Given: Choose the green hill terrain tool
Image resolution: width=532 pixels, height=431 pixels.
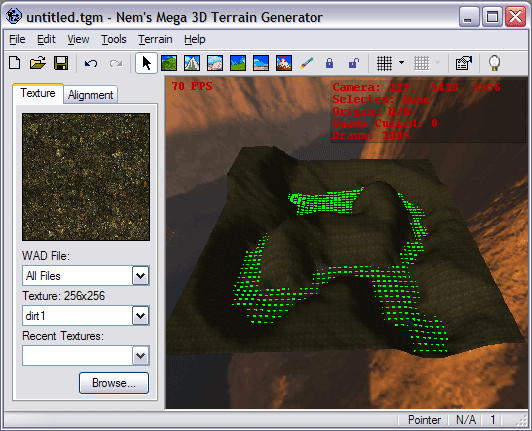Looking at the screenshot, I should 169,63.
